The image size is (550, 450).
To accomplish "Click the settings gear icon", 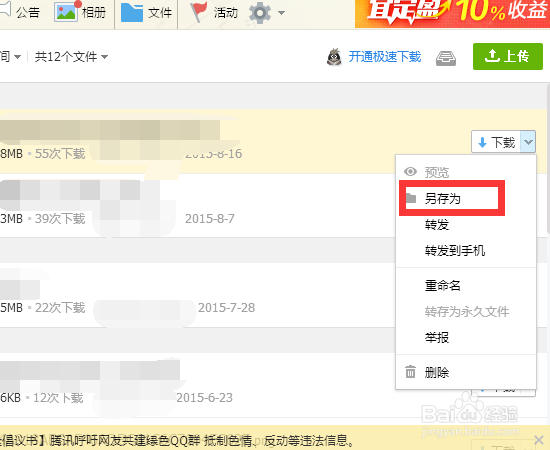I will (260, 13).
